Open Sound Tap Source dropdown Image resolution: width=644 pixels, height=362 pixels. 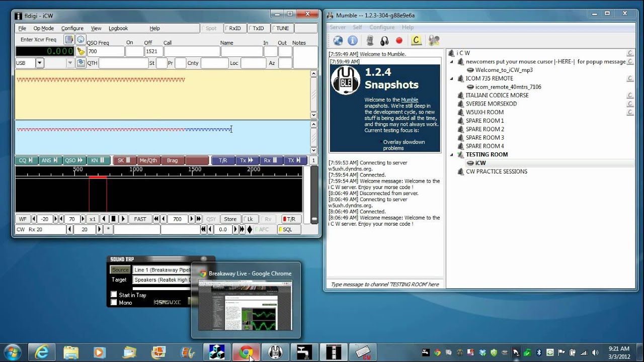(x=162, y=270)
